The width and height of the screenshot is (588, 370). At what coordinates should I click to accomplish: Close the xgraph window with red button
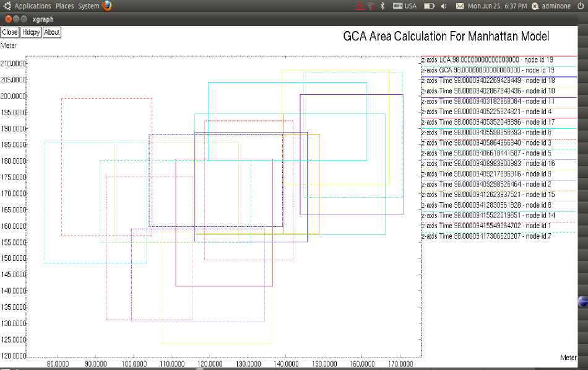click(8, 19)
